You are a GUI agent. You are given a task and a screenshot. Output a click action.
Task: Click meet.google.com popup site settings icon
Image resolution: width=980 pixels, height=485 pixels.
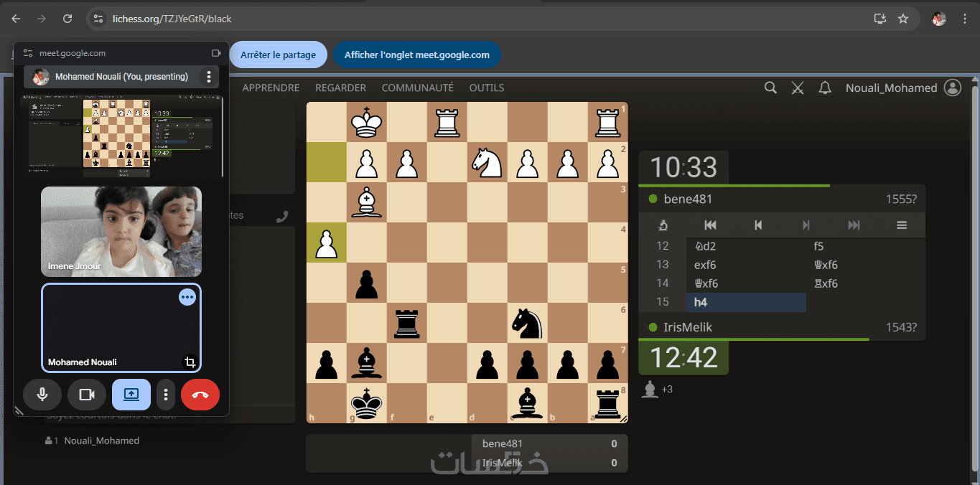(28, 53)
